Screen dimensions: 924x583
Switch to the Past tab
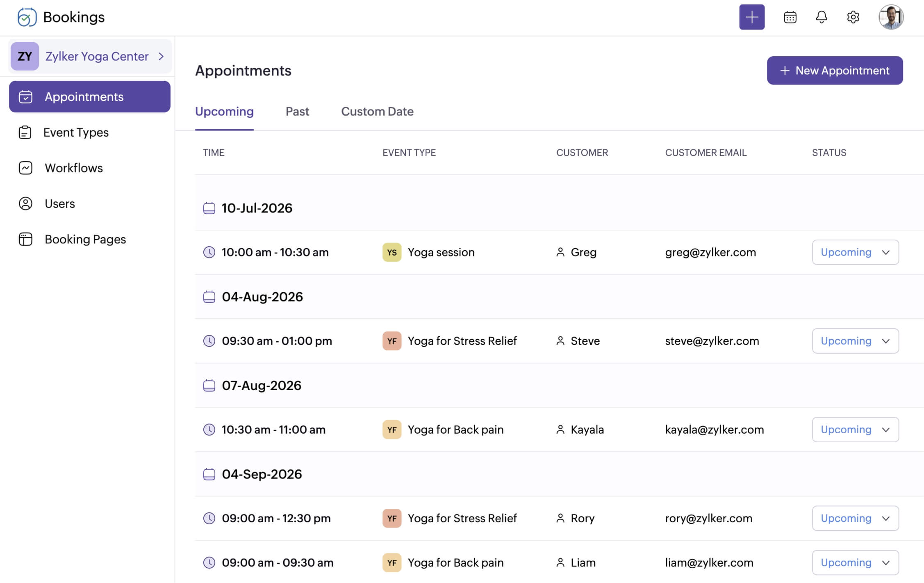click(297, 112)
